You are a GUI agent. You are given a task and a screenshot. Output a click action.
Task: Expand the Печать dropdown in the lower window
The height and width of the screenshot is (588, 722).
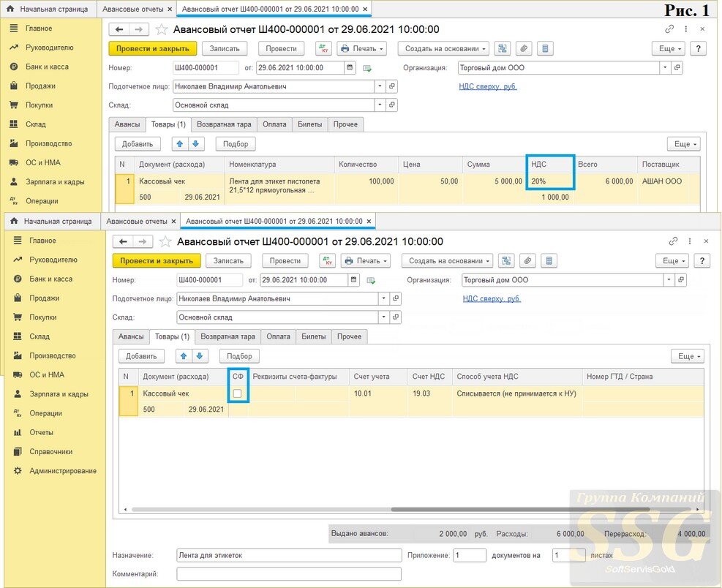click(x=366, y=260)
